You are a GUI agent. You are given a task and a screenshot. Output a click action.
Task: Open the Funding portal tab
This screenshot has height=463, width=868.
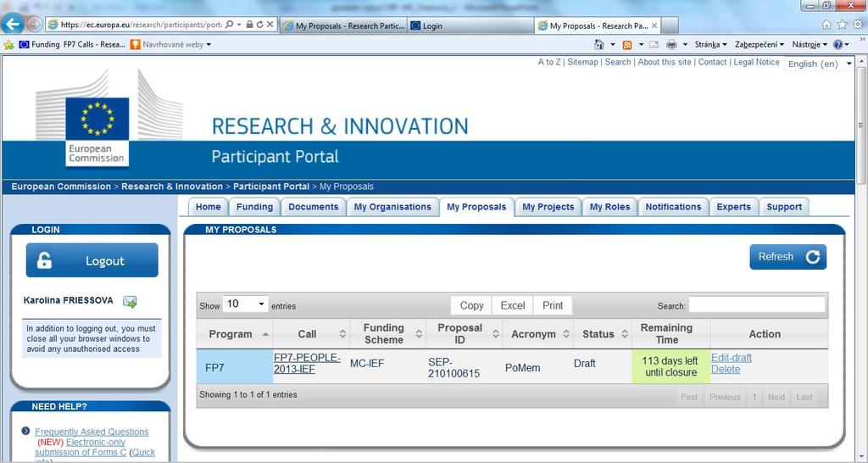(x=254, y=207)
